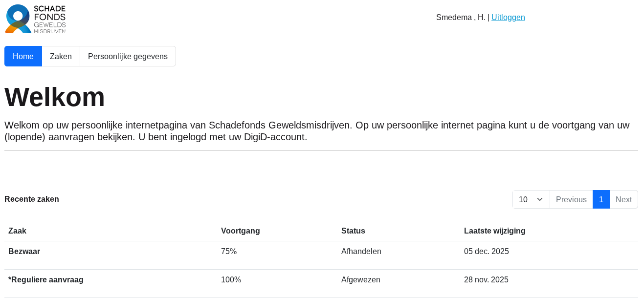
Task: Expand the page size dropdown showing 10
Action: 531,199
